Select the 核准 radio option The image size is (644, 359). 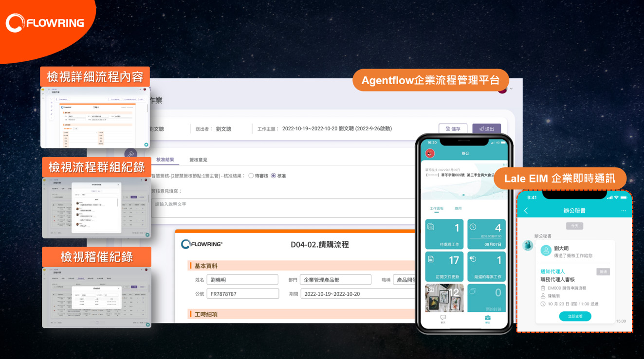click(x=274, y=176)
